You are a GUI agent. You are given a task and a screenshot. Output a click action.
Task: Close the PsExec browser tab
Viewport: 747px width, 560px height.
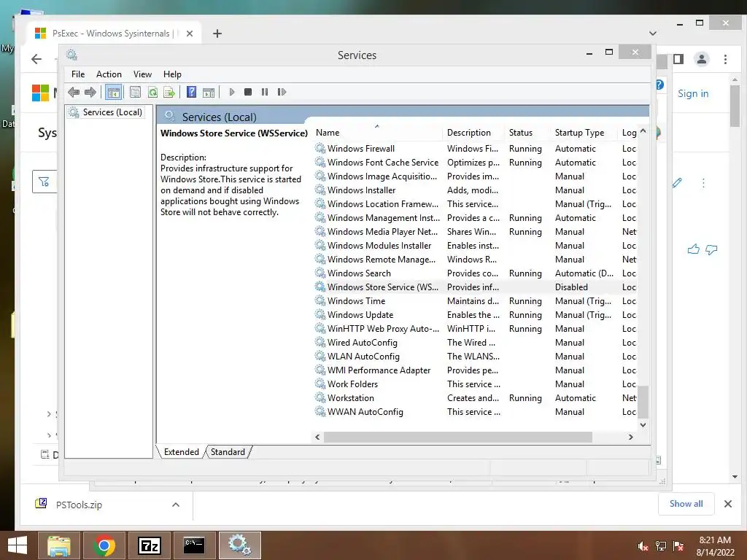click(x=190, y=34)
